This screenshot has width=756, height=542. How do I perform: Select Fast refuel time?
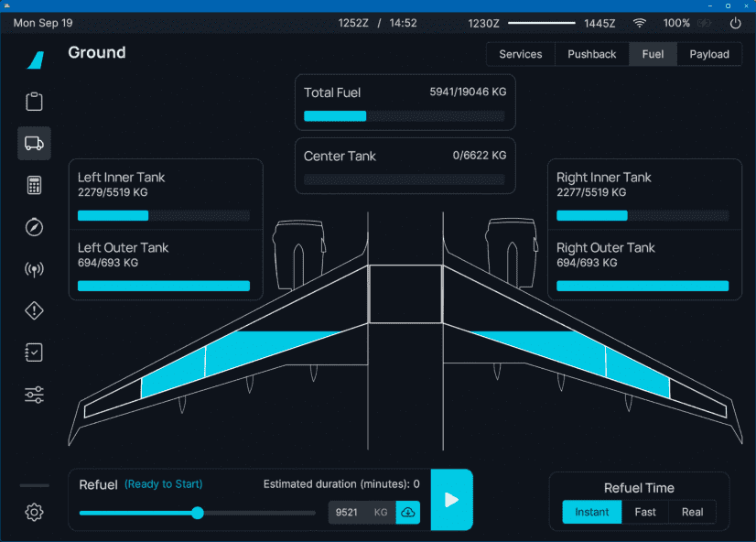pos(645,512)
